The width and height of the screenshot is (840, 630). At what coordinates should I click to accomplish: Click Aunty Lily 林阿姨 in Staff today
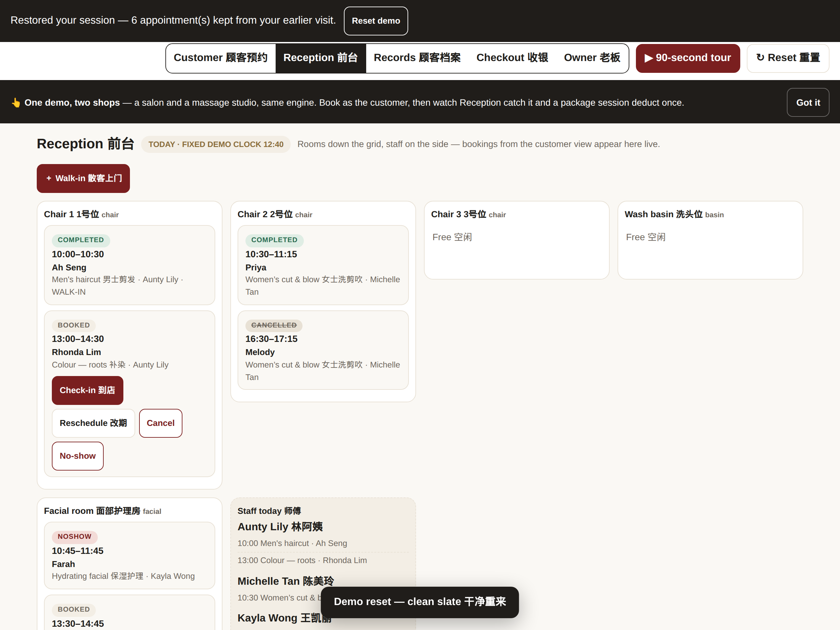click(280, 527)
